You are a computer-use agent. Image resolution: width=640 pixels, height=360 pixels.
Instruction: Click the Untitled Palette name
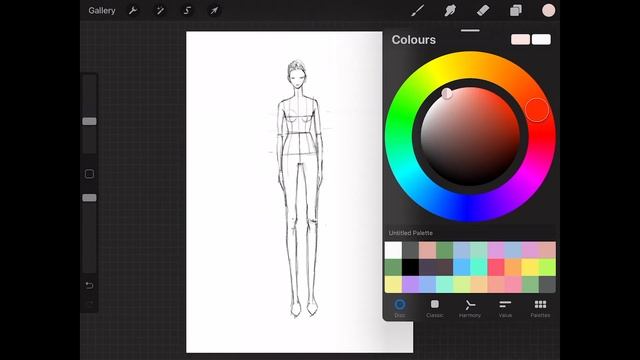411,233
